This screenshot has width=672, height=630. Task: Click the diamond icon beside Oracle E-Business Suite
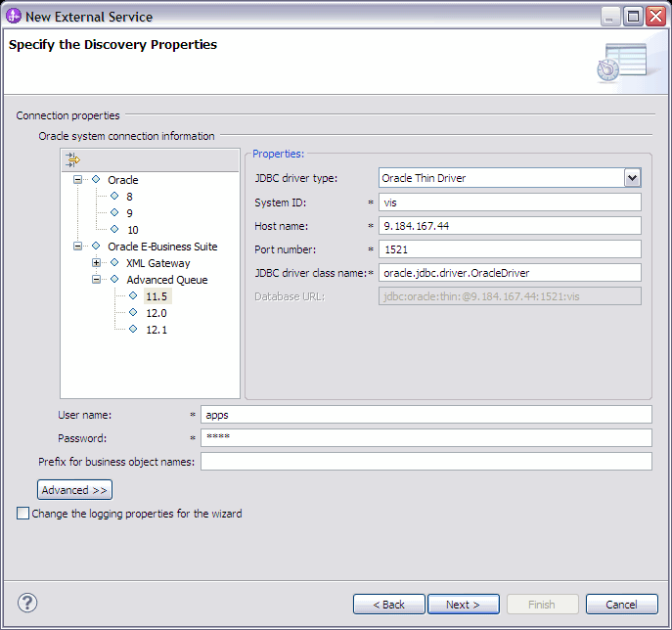(96, 246)
